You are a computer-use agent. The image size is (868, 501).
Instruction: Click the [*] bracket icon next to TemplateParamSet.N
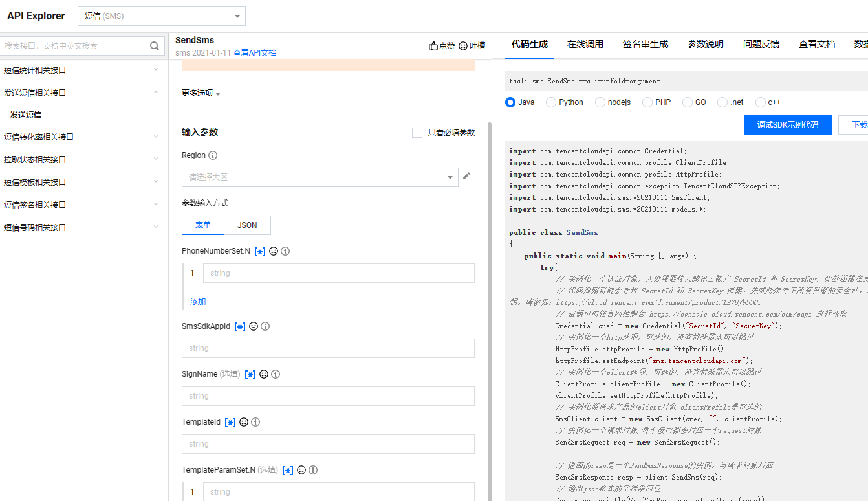(288, 471)
